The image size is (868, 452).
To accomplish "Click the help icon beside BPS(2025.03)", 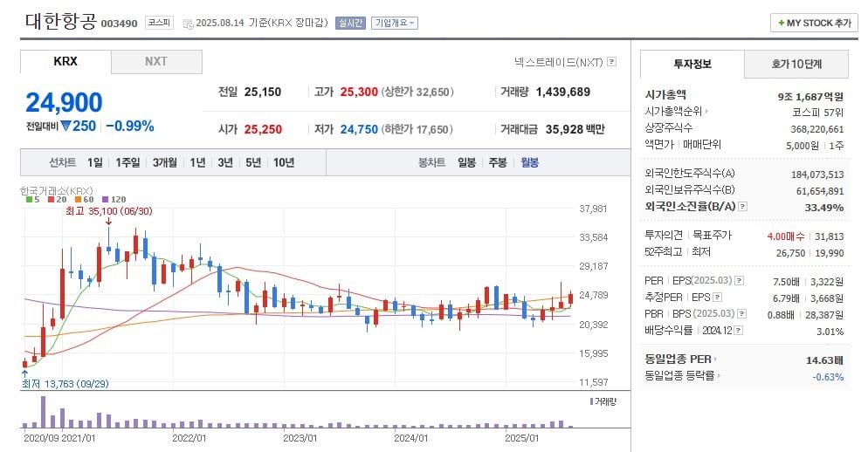I will tap(741, 313).
